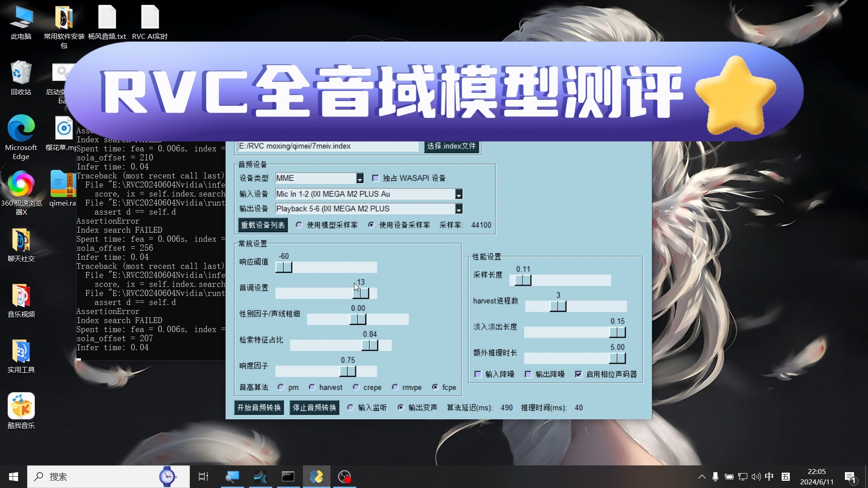The width and height of the screenshot is (868, 488).
Task: Show hidden system tray icons
Action: tap(702, 477)
